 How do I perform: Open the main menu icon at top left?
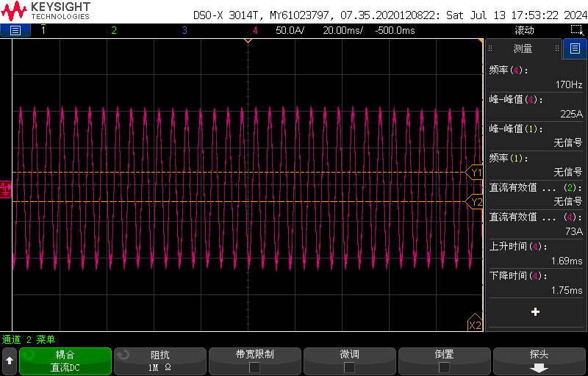(15, 30)
